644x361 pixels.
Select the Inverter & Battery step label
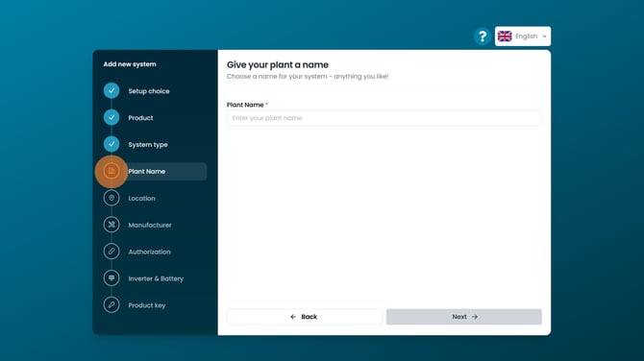pyautogui.click(x=156, y=278)
